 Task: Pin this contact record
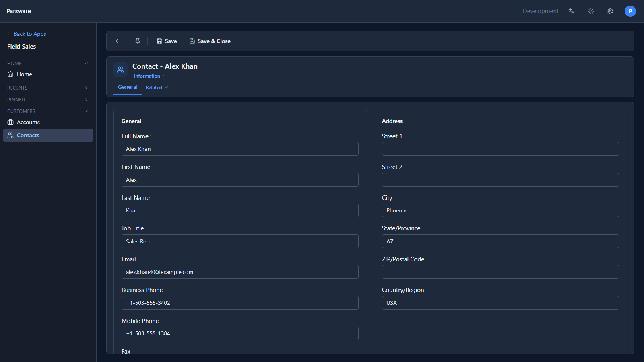[138, 41]
